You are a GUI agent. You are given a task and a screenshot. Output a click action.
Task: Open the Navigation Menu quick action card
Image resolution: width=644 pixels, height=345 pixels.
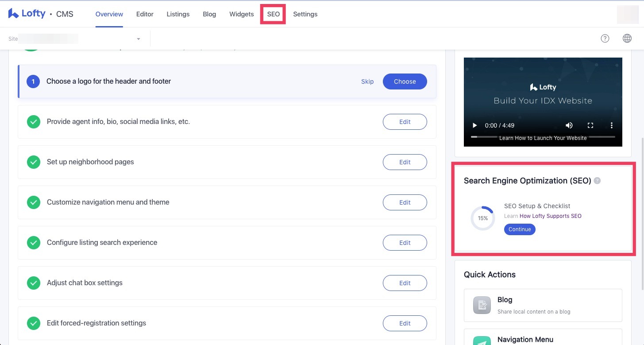(x=543, y=337)
